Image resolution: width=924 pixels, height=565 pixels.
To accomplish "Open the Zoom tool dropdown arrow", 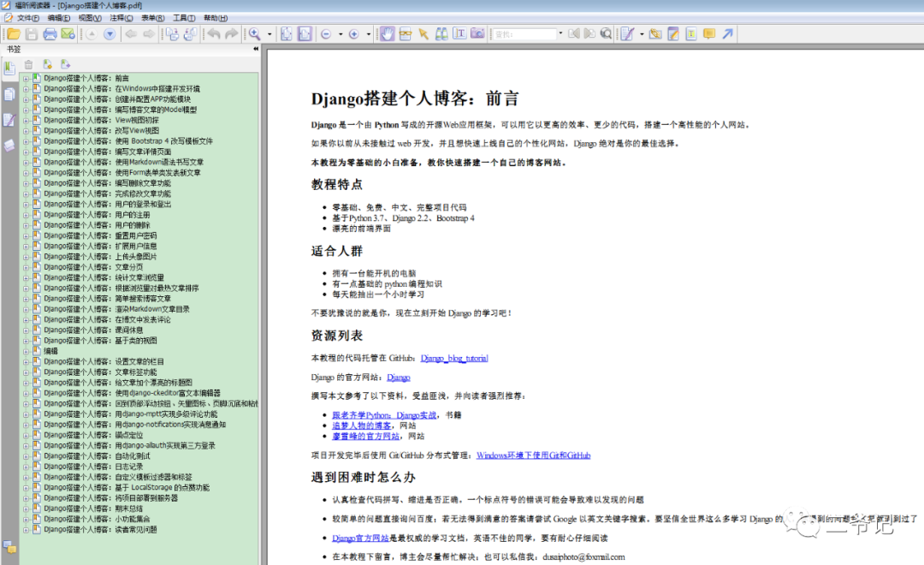I will coord(269,34).
